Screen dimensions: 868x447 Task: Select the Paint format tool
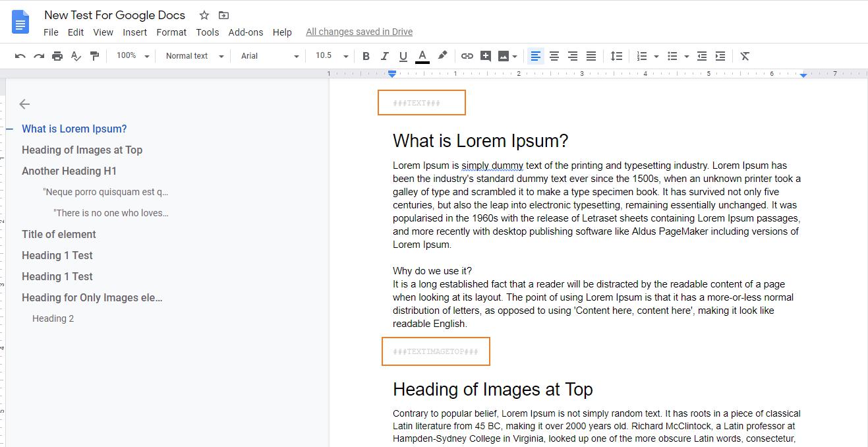(94, 56)
